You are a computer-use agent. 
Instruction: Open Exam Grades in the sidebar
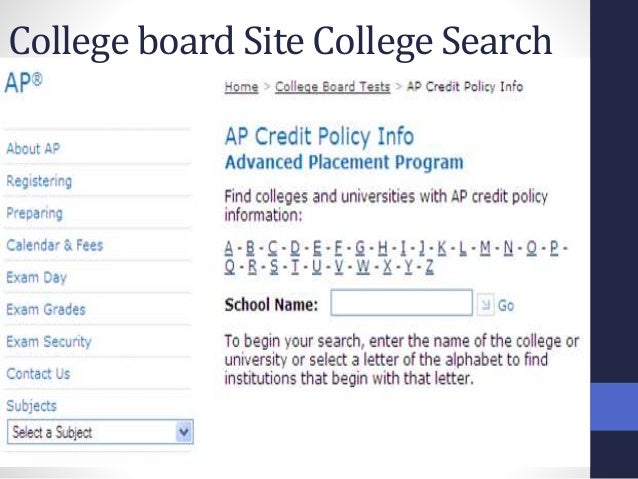[46, 310]
